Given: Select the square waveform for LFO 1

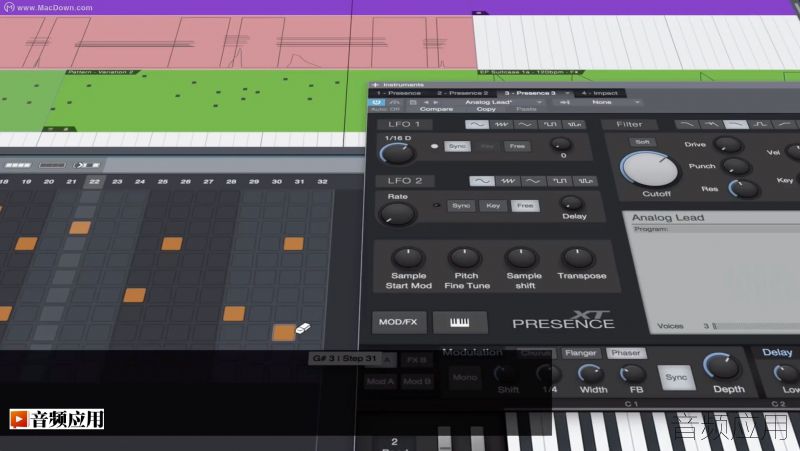Looking at the screenshot, I should 550,124.
